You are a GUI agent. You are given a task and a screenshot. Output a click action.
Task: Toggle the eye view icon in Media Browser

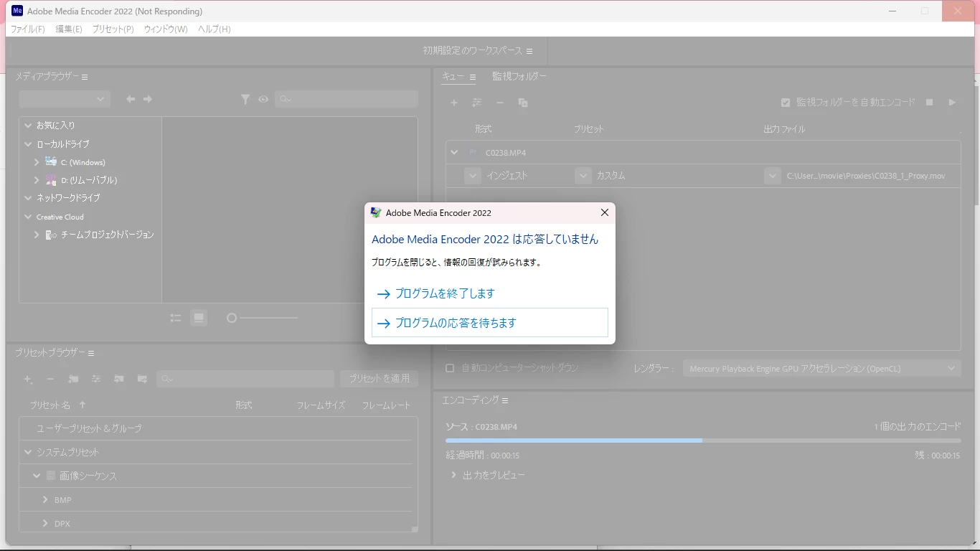pos(263,99)
